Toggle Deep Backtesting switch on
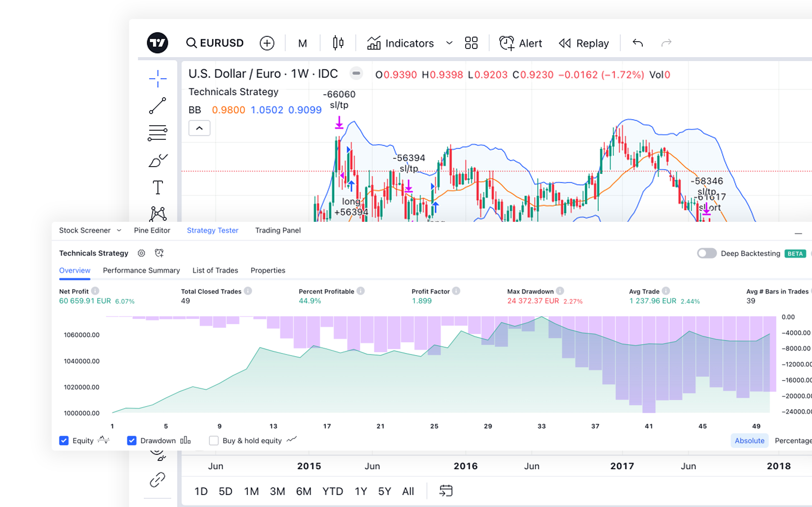This screenshot has width=812, height=507. tap(707, 253)
